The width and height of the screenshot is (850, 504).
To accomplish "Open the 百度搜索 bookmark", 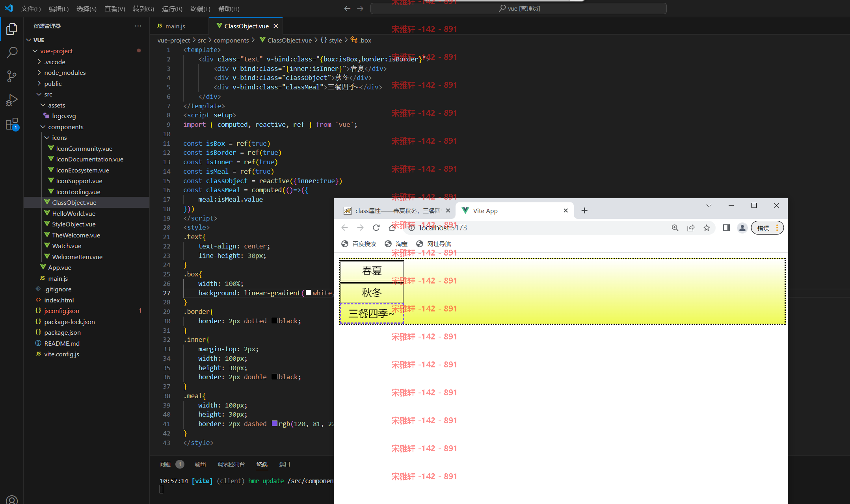I will coord(359,244).
